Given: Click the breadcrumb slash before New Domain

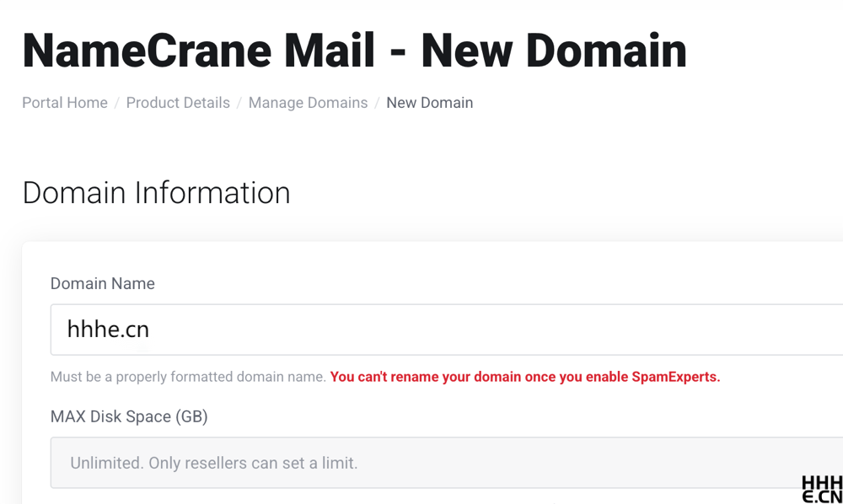Looking at the screenshot, I should point(378,103).
